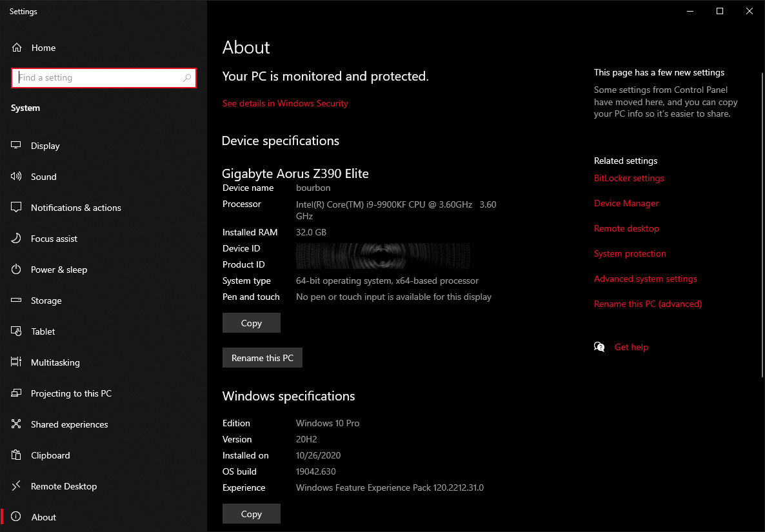Open See details in Windows Security
Image resolution: width=765 pixels, height=532 pixels.
pyautogui.click(x=285, y=103)
